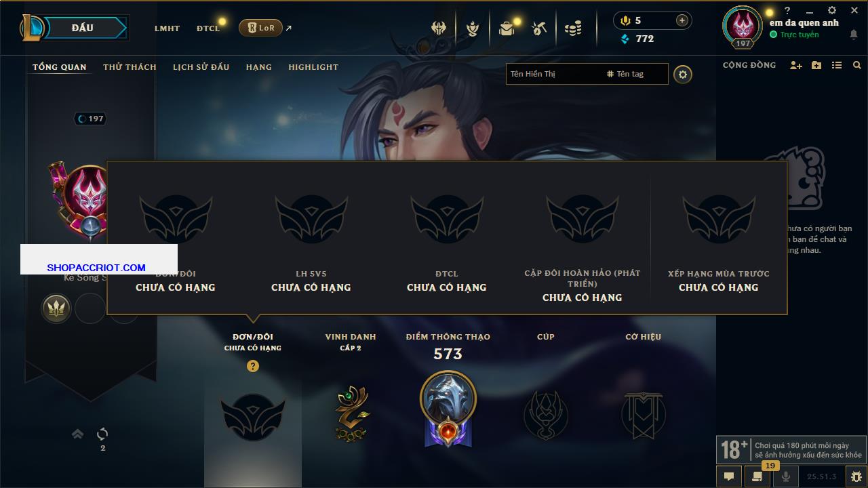Open profile search settings gear
Screen dimensions: 868x488
pyautogui.click(x=683, y=75)
